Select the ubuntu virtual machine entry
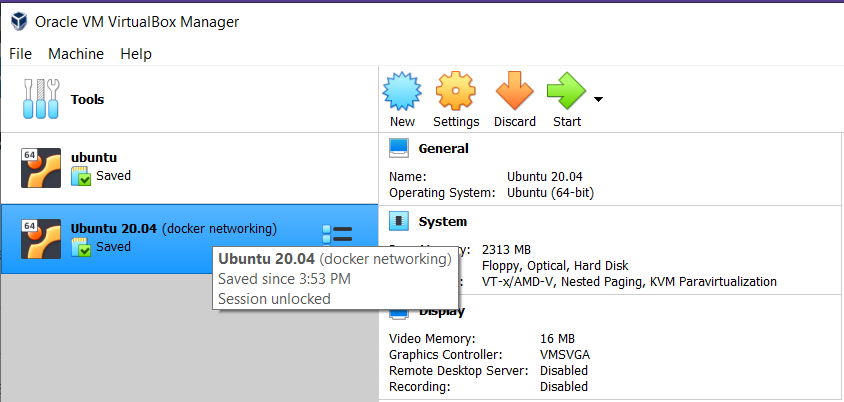Image resolution: width=844 pixels, height=402 pixels. click(189, 168)
